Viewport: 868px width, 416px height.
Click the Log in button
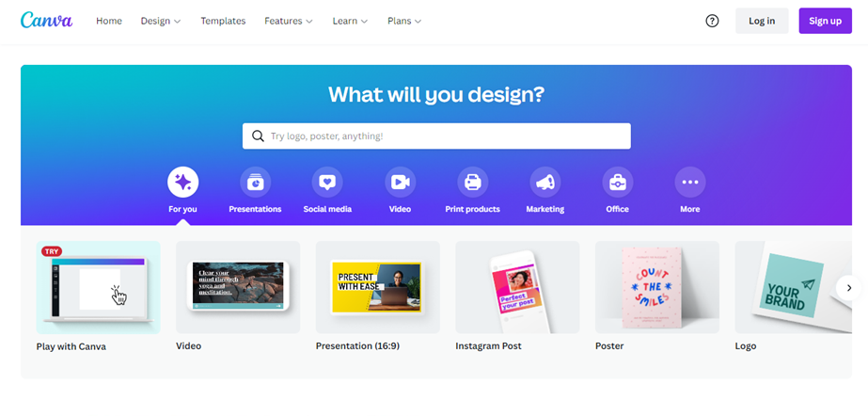[762, 21]
